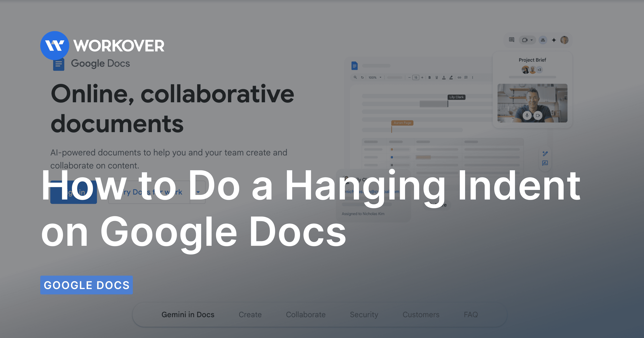Open the highlight color pen tool
Screen dimensions: 644x338
(451, 77)
